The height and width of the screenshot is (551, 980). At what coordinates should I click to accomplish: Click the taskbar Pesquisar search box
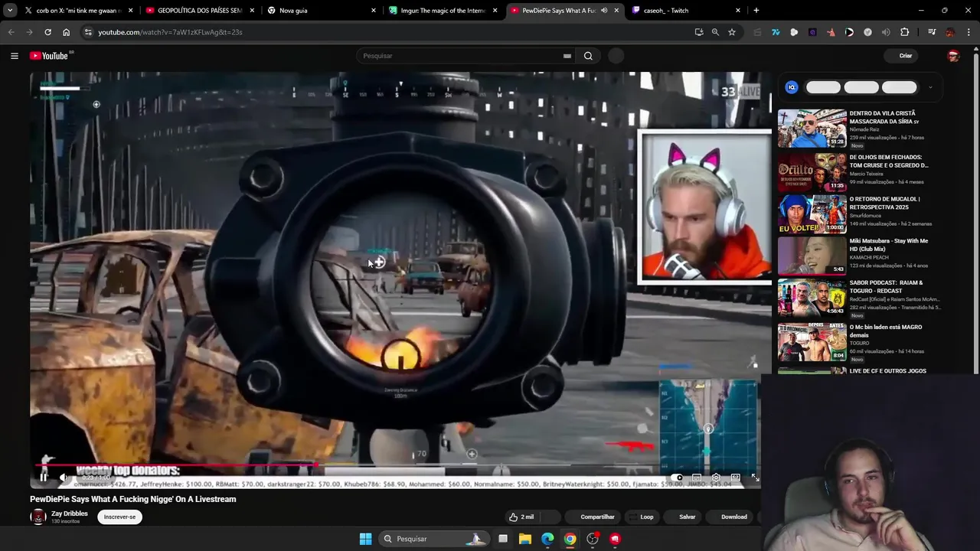[433, 539]
